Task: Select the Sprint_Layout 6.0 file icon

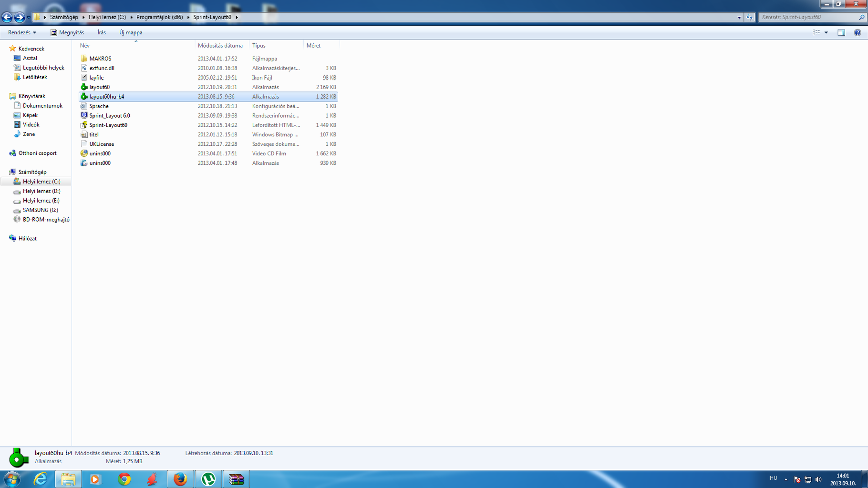Action: click(84, 116)
